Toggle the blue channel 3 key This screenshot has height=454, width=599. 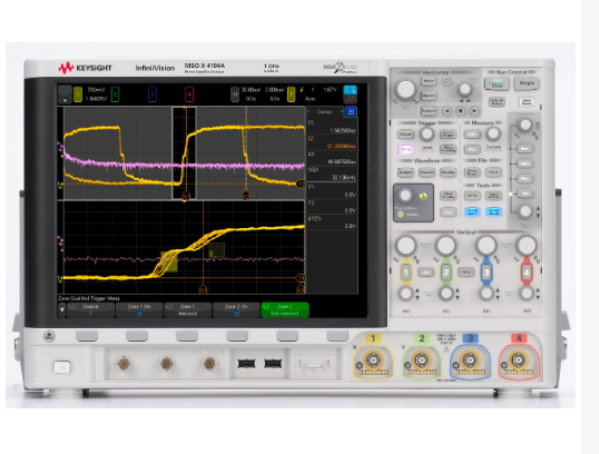[486, 272]
